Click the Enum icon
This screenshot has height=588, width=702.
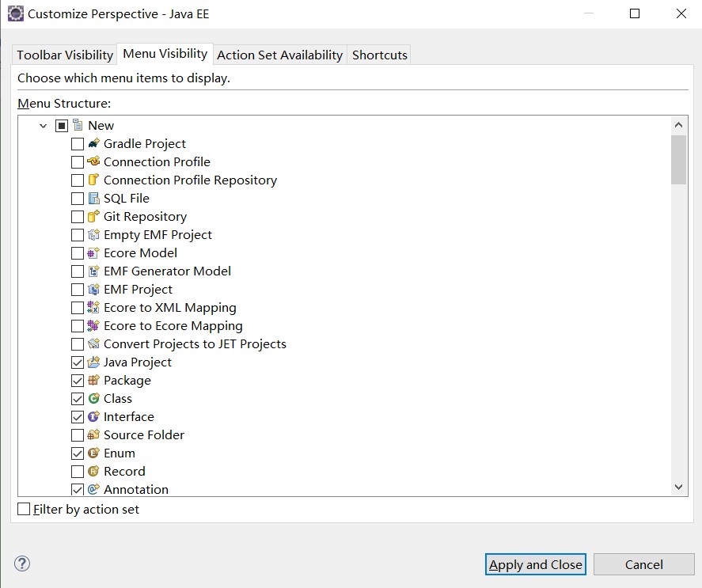(x=93, y=453)
